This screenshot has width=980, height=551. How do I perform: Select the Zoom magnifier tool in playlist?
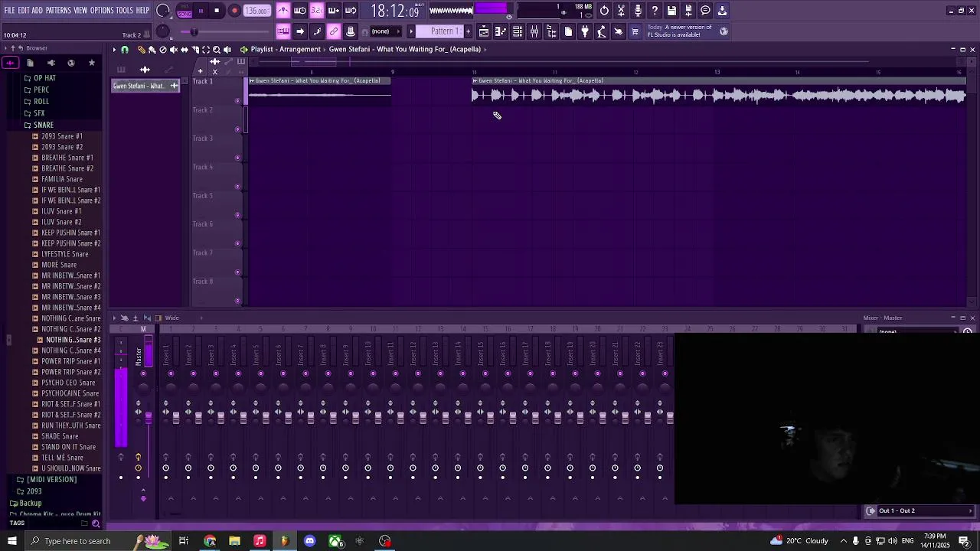(216, 49)
